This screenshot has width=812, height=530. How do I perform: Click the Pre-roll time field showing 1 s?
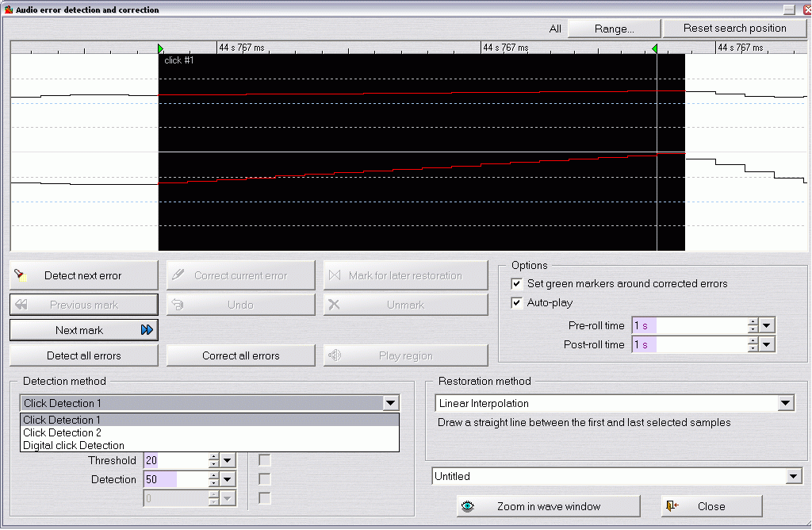(x=690, y=326)
